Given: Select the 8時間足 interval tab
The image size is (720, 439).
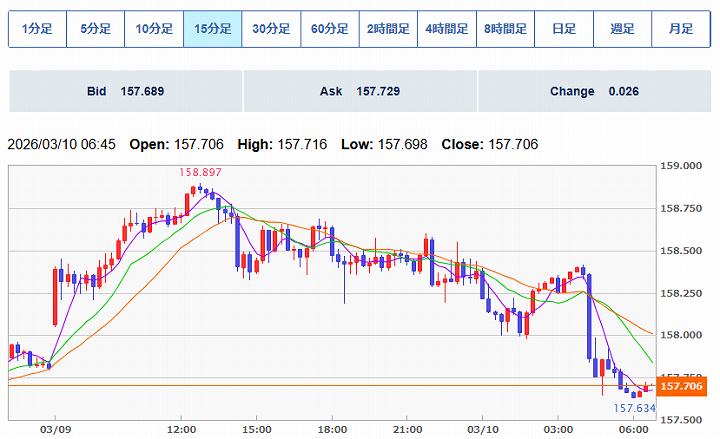Looking at the screenshot, I should click(x=504, y=29).
